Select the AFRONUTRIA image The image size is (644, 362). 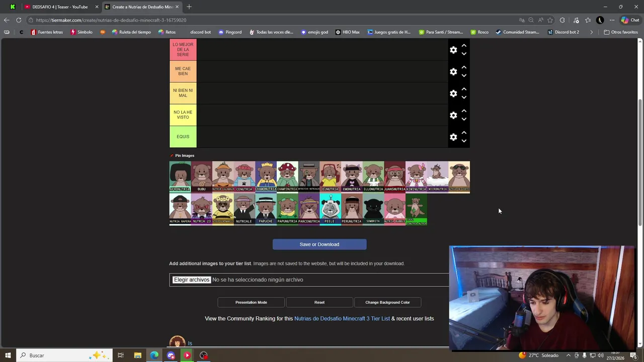180,176
